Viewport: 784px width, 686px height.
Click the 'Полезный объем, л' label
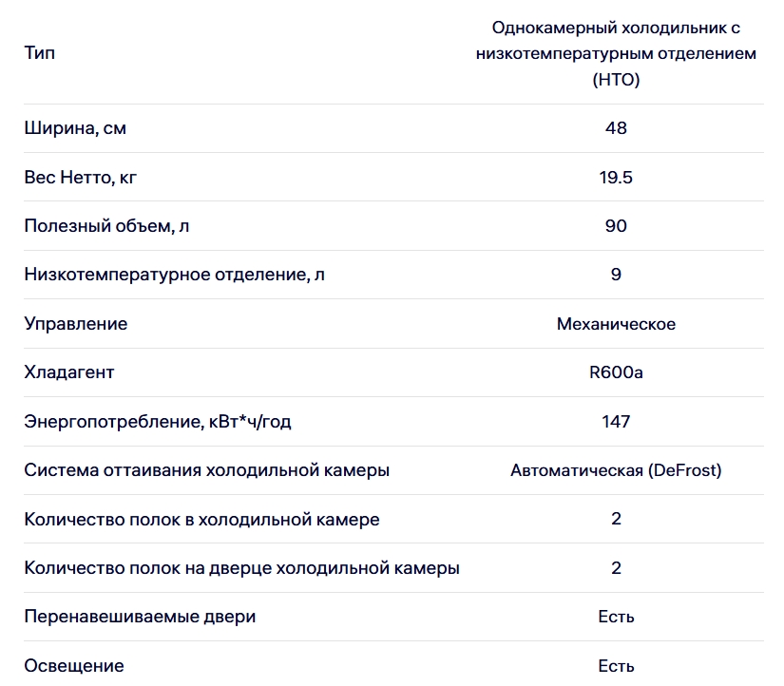tap(106, 226)
